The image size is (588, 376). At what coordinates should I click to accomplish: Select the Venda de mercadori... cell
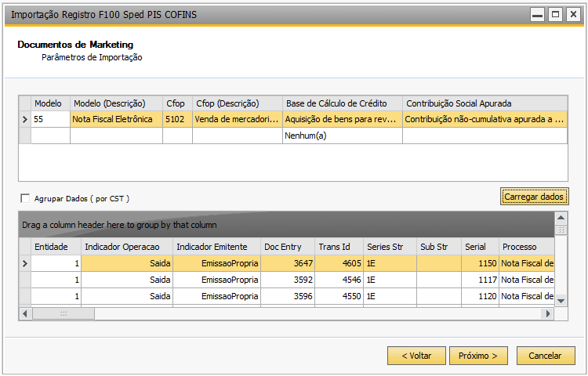tap(238, 119)
